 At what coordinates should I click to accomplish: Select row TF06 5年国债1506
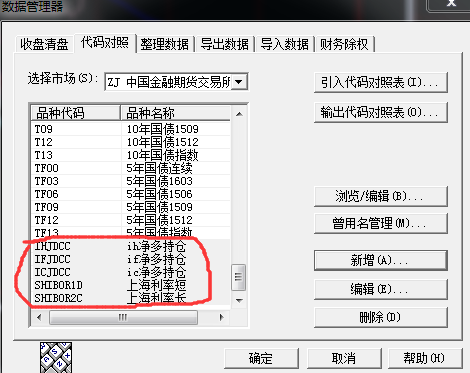pos(131,194)
